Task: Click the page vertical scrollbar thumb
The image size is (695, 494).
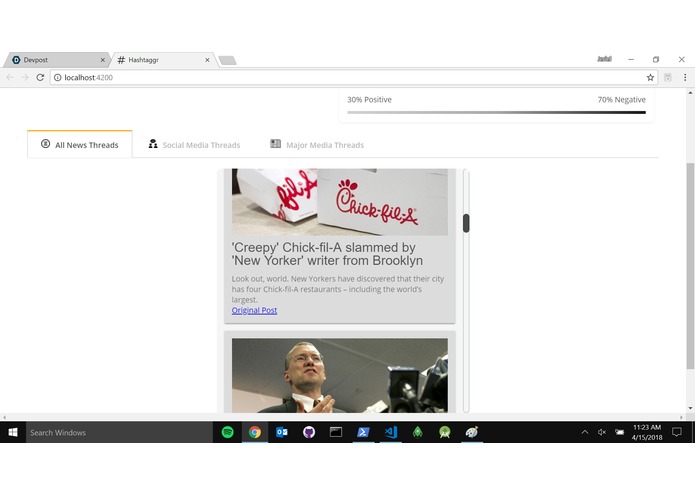Action: tap(690, 266)
